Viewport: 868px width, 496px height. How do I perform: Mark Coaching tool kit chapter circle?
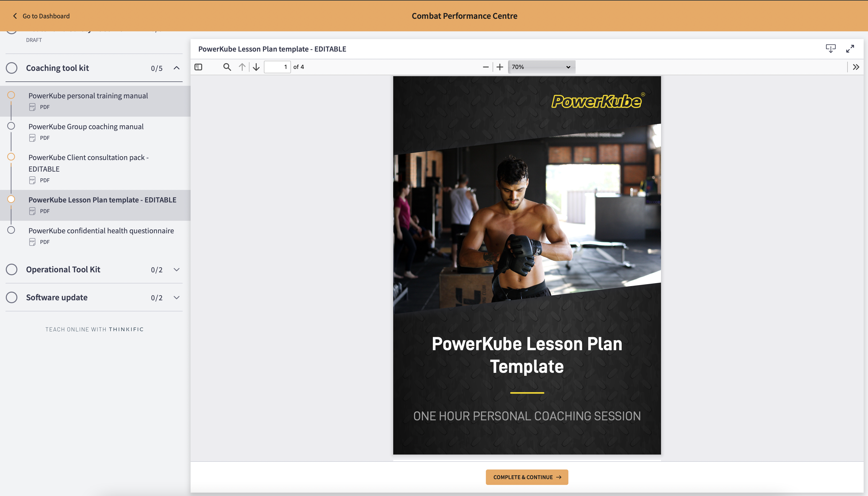tap(12, 68)
